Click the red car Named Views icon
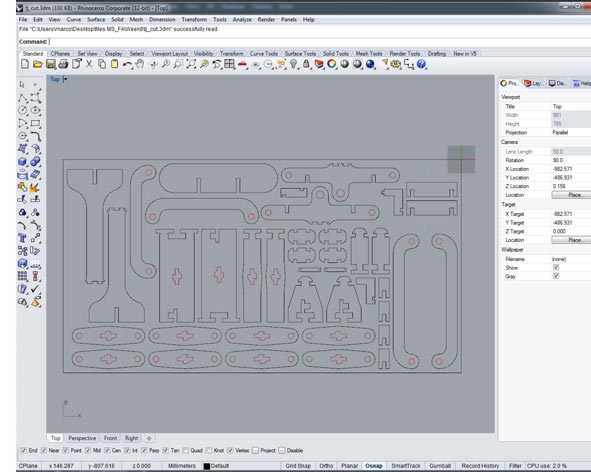 pyautogui.click(x=242, y=64)
